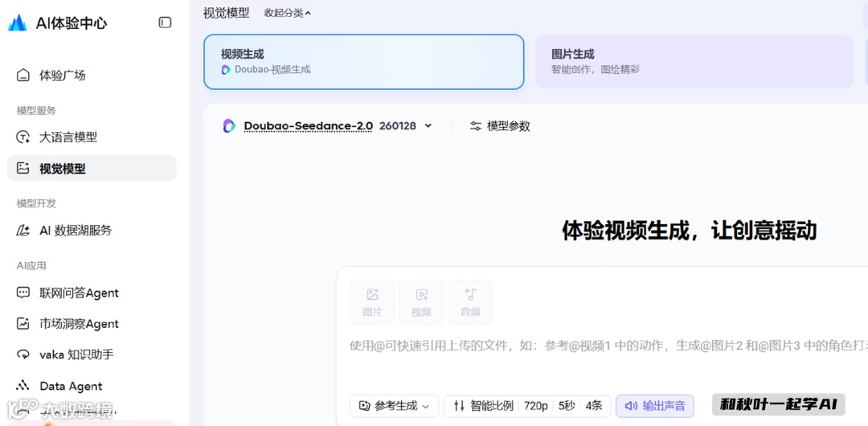Click the Data Agent icon
Viewport: 868px width, 426px height.
(23, 386)
